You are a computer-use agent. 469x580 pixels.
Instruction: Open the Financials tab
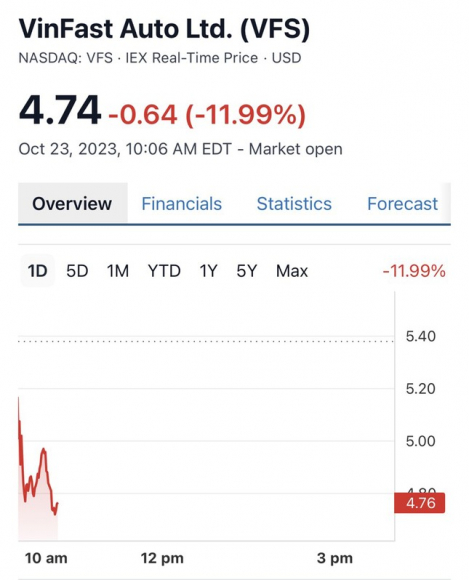pyautogui.click(x=182, y=204)
